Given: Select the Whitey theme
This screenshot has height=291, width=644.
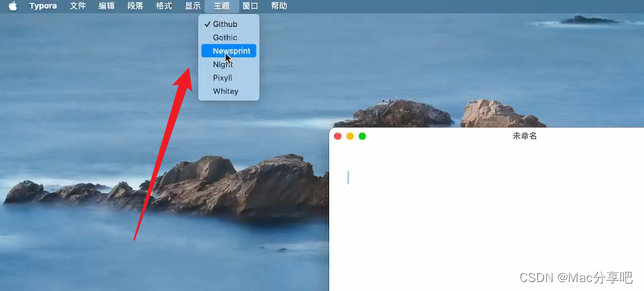Looking at the screenshot, I should (x=229, y=91).
